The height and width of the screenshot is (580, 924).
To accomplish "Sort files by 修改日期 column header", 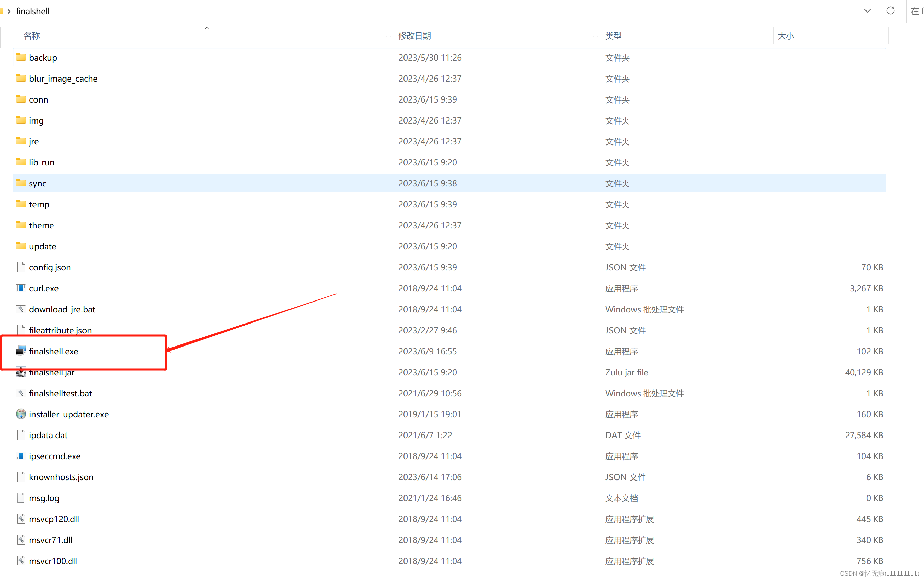I will coord(414,35).
